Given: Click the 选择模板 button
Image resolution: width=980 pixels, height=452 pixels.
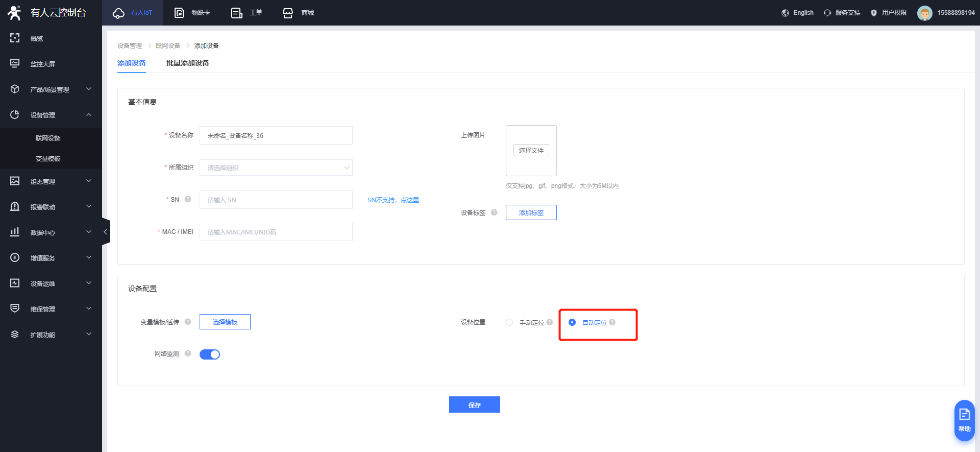Looking at the screenshot, I should 225,322.
